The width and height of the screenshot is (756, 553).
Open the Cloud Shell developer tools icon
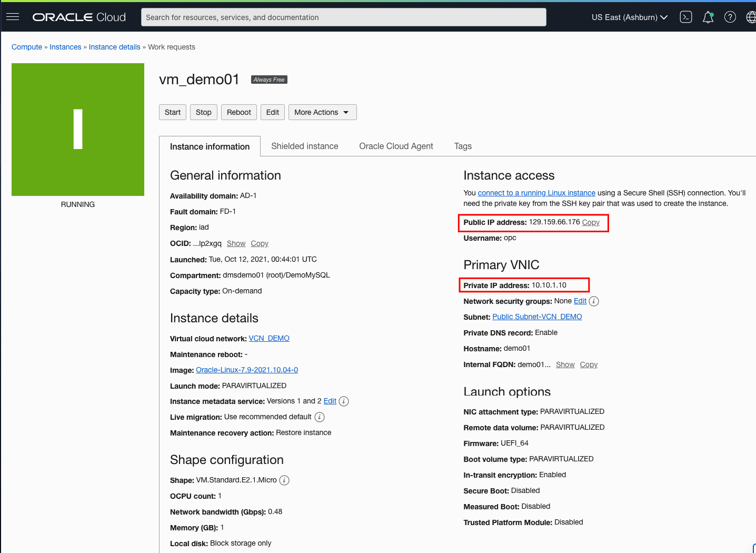685,17
